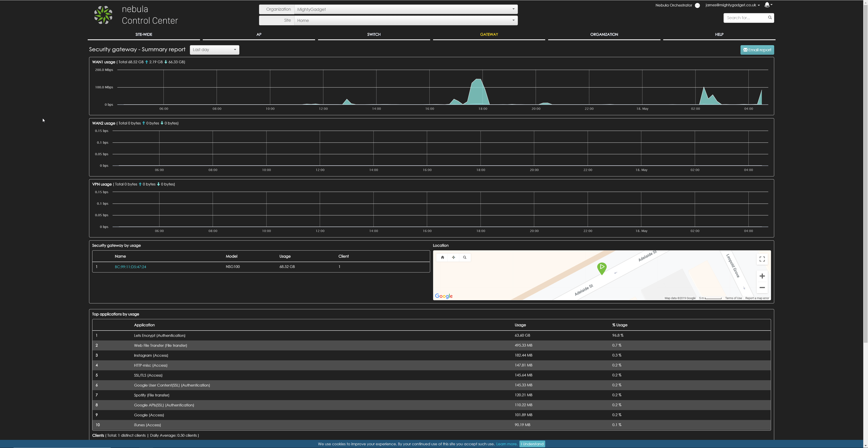The image size is (868, 448).
Task: Zoom in on the location map
Action: point(762,276)
